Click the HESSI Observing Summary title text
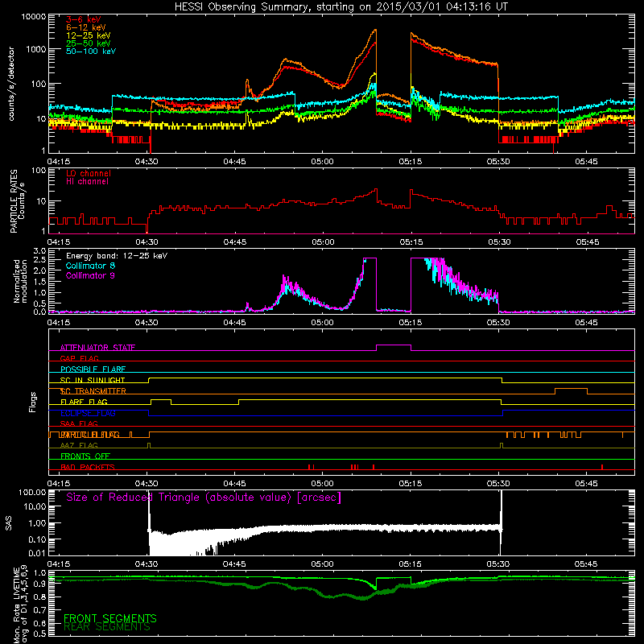The image size is (644, 644). click(341, 7)
